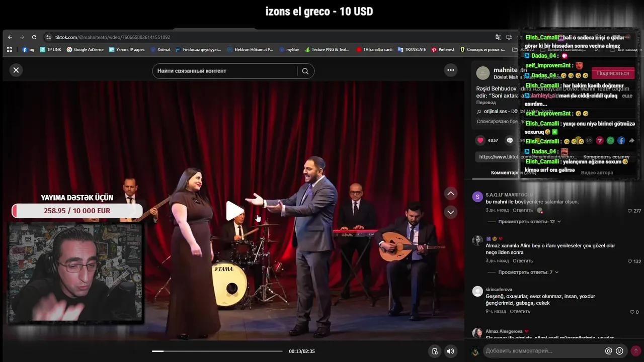Open the myGov bookmark
This screenshot has height=362, width=644.
pos(289,50)
